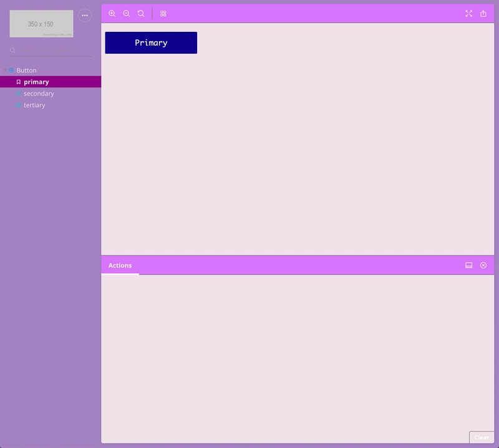The height and width of the screenshot is (448, 499).
Task: Switch to the Actions tab
Action: [120, 265]
